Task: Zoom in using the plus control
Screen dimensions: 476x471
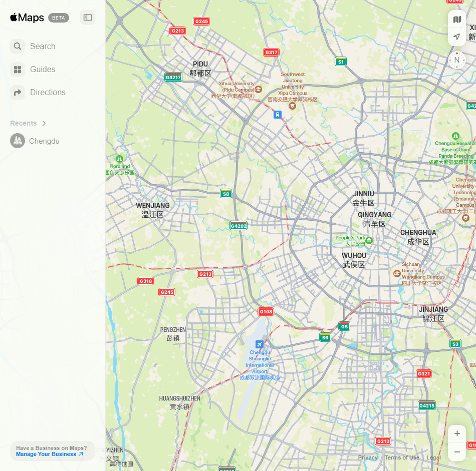Action: pyautogui.click(x=456, y=433)
